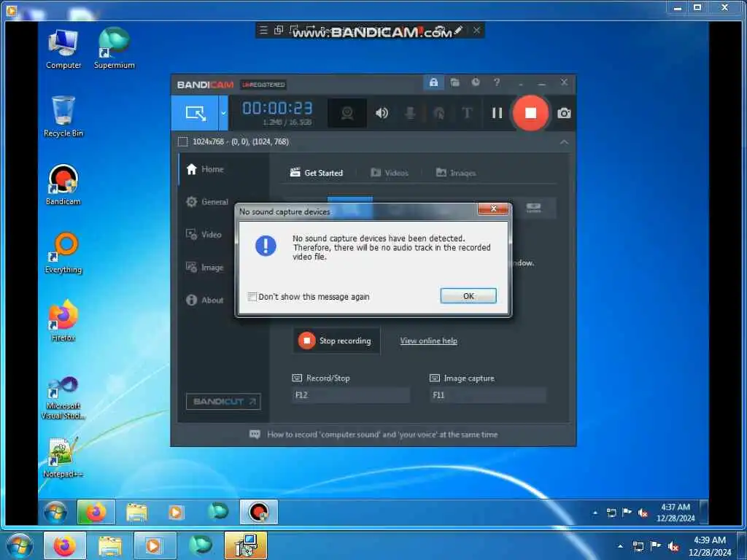Screen dimensions: 747x560
Task: Click the outer Windows Start button
Action: [20, 545]
